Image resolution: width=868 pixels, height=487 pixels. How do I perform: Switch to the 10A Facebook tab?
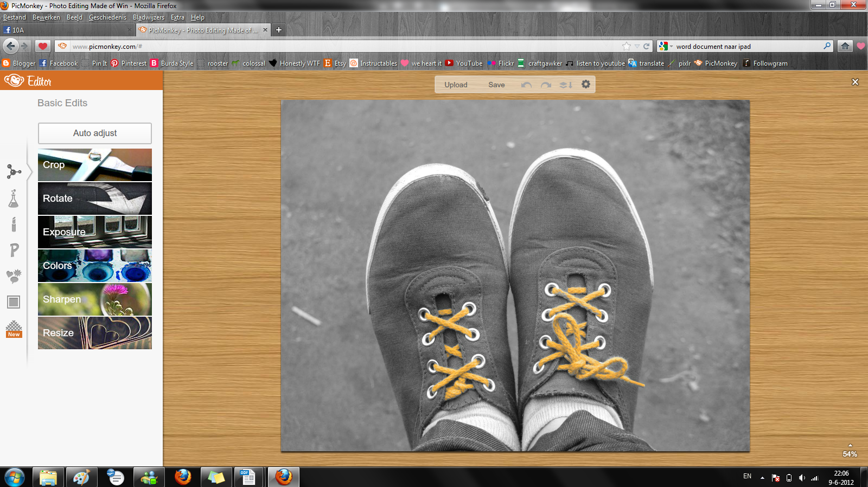(67, 30)
